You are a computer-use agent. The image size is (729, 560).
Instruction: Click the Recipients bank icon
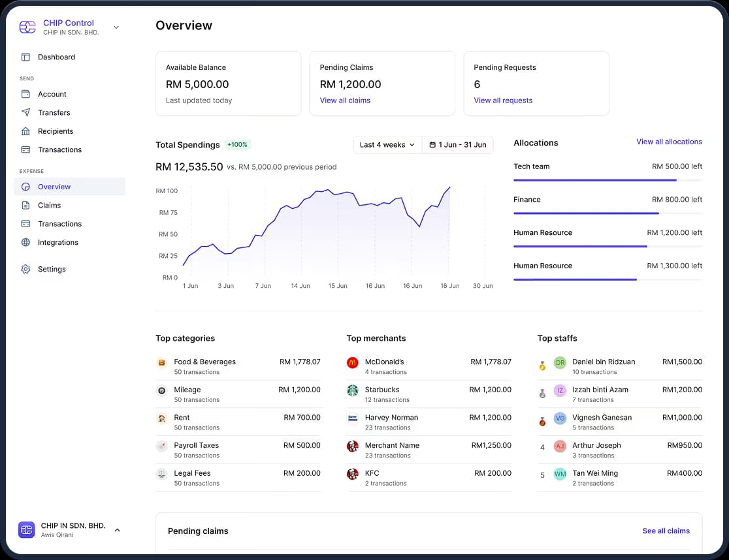25,131
